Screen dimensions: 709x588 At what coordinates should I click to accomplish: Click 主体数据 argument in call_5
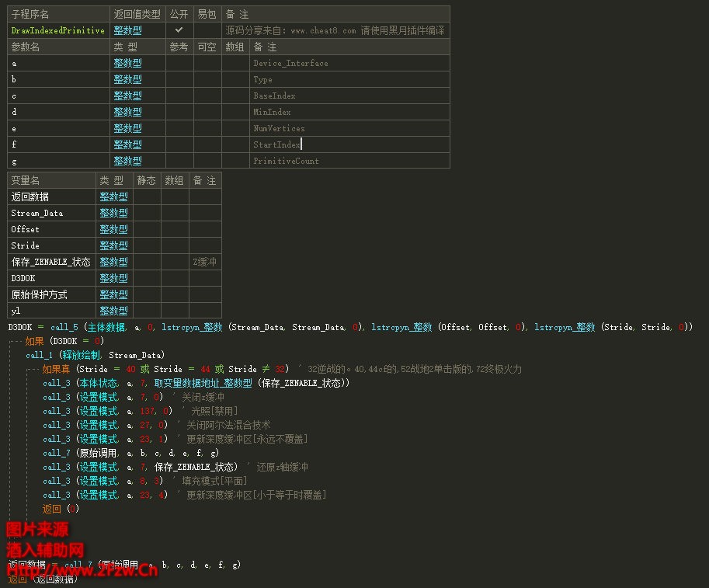point(106,326)
